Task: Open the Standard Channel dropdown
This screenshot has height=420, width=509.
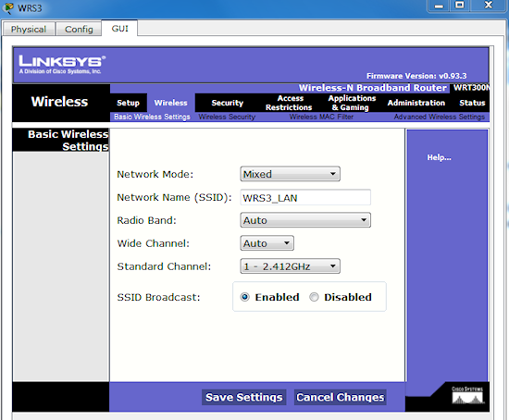Action: point(290,266)
